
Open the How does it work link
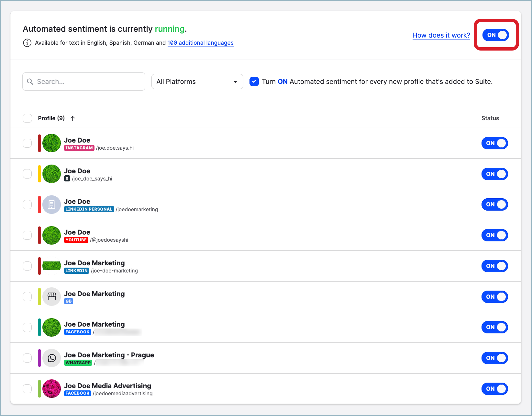coord(441,35)
